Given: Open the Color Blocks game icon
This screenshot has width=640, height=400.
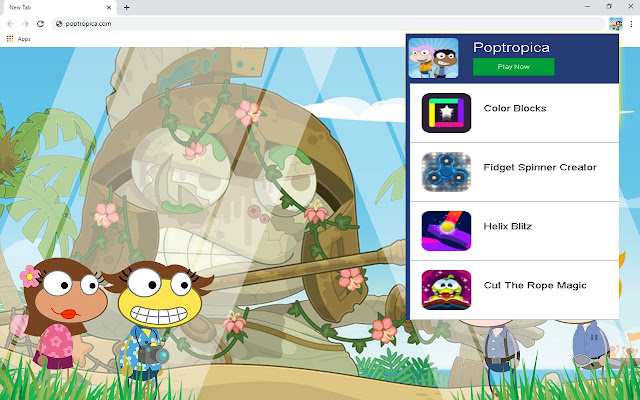Looking at the screenshot, I should coord(446,113).
